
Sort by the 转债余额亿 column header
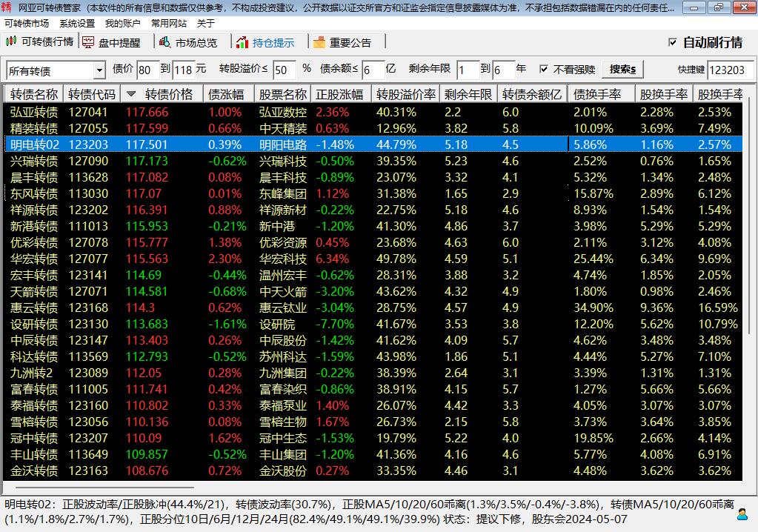click(x=532, y=94)
